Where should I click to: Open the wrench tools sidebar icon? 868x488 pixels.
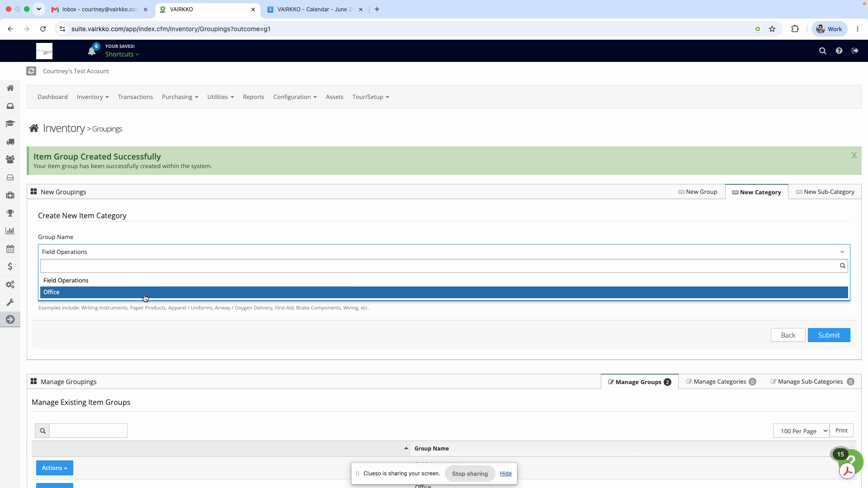click(10, 302)
